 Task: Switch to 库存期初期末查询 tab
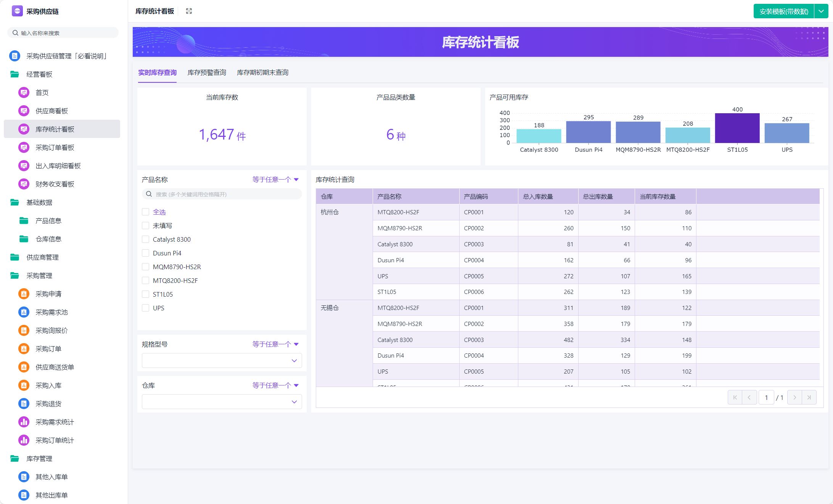click(262, 72)
